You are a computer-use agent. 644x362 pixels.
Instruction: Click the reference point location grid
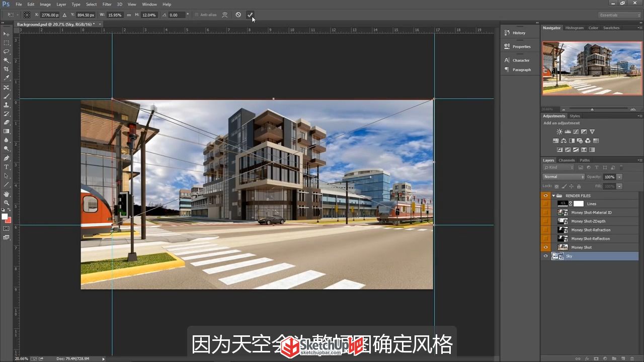click(x=27, y=15)
